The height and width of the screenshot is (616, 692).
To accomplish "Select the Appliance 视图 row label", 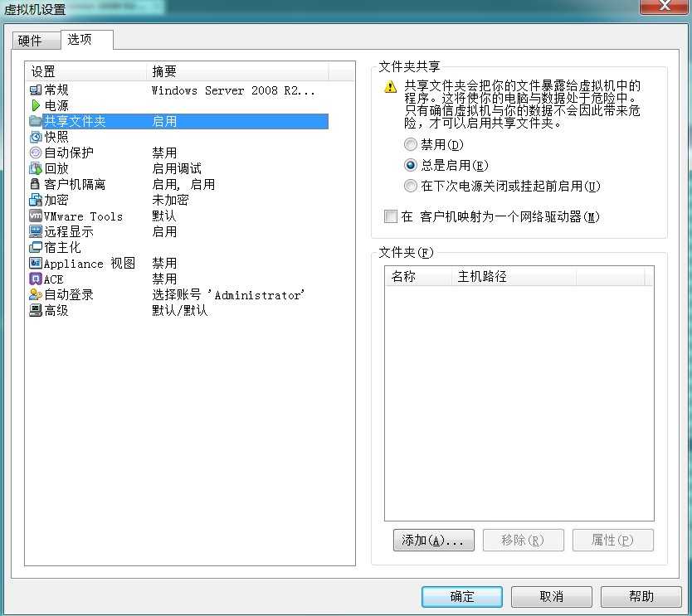I will tap(89, 264).
